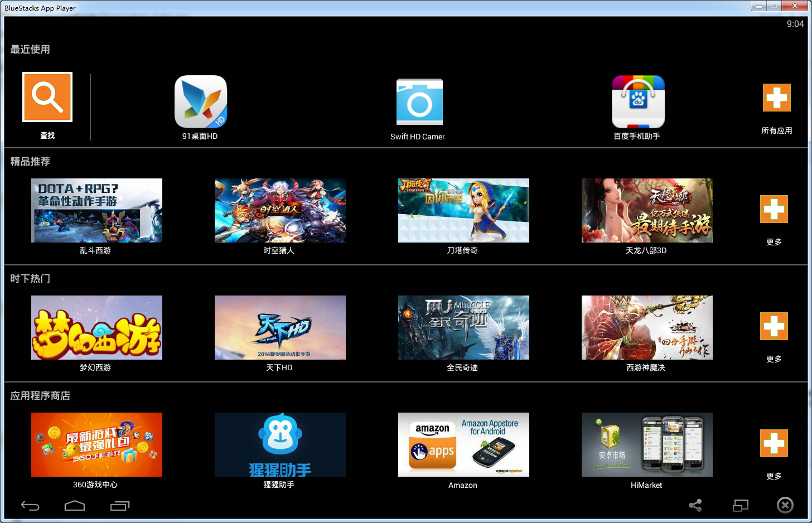Click the 91桌面HD text label
Viewport: 812px width, 523px height.
pyautogui.click(x=200, y=136)
